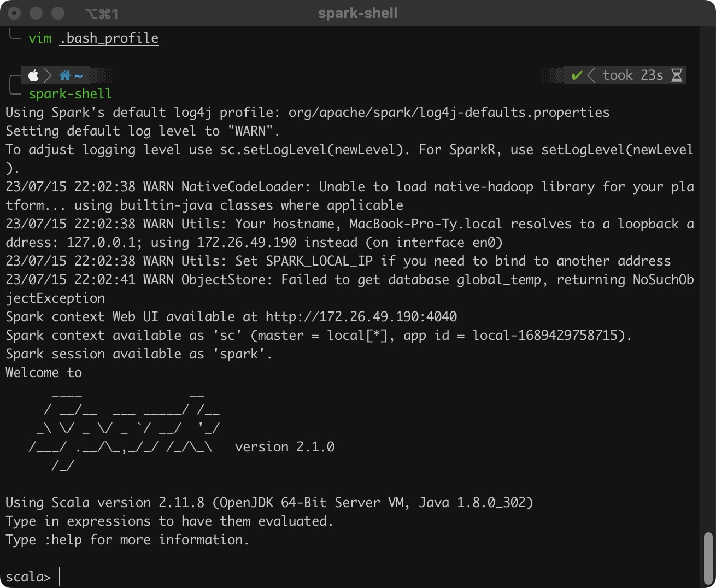
Task: Close the spark-shell terminal window
Action: point(14,13)
